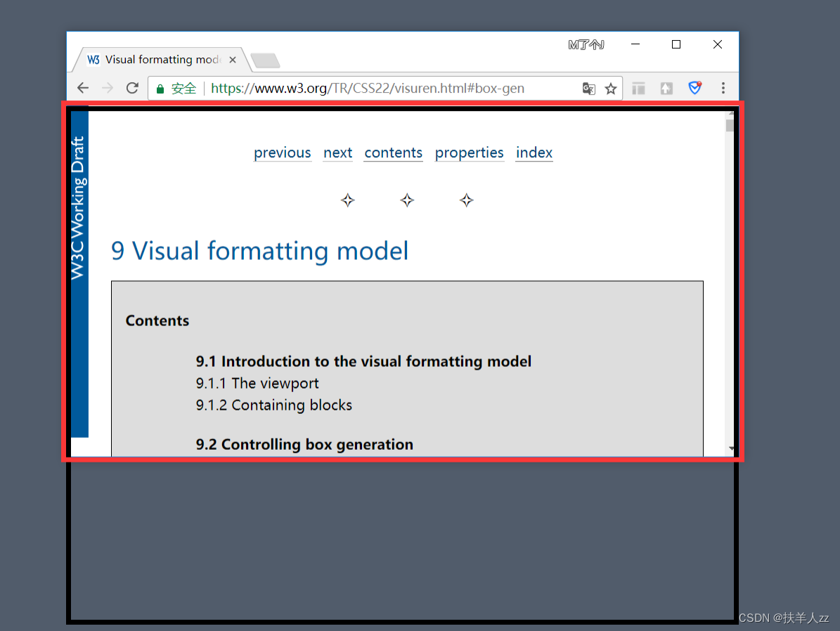Click the upload-arrow extension icon
Screen dimensions: 840x631
(666, 88)
